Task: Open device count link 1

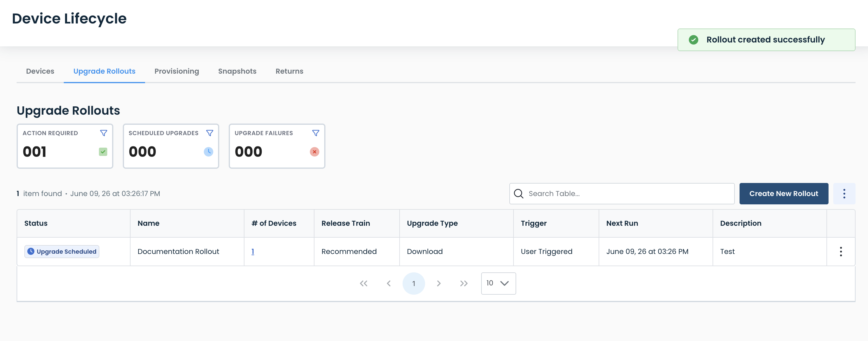Action: click(x=253, y=252)
